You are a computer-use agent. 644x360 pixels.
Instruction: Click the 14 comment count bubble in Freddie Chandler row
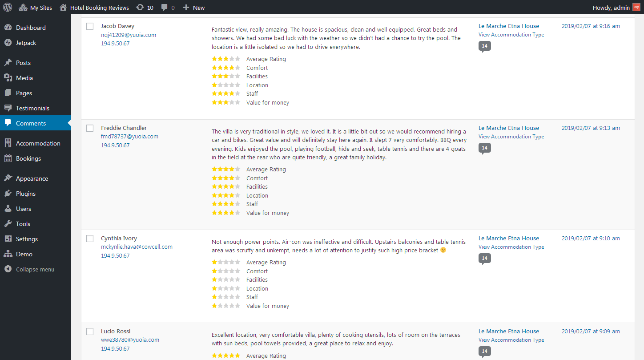pyautogui.click(x=484, y=148)
